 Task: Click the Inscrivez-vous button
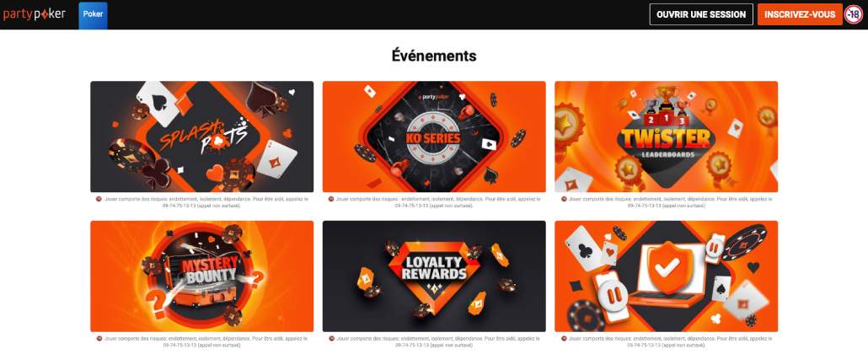tap(800, 14)
